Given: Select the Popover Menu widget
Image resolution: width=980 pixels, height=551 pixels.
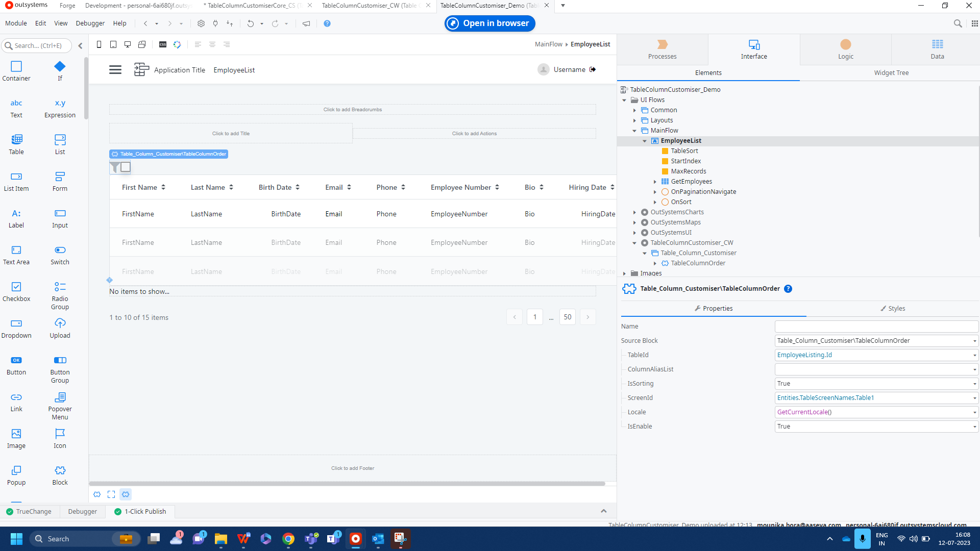Looking at the screenshot, I should click(x=60, y=406).
